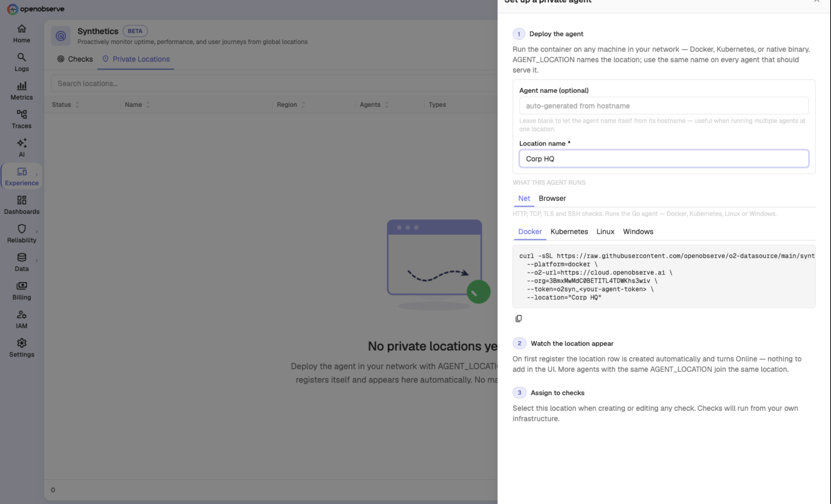Open the Data section
This screenshot has width=831, height=504.
pos(22,262)
